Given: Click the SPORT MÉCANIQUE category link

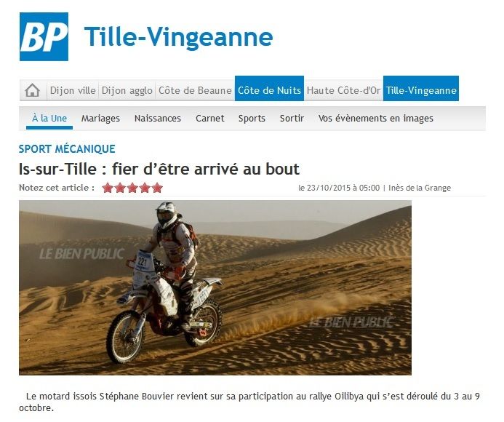Looking at the screenshot, I should tap(67, 149).
